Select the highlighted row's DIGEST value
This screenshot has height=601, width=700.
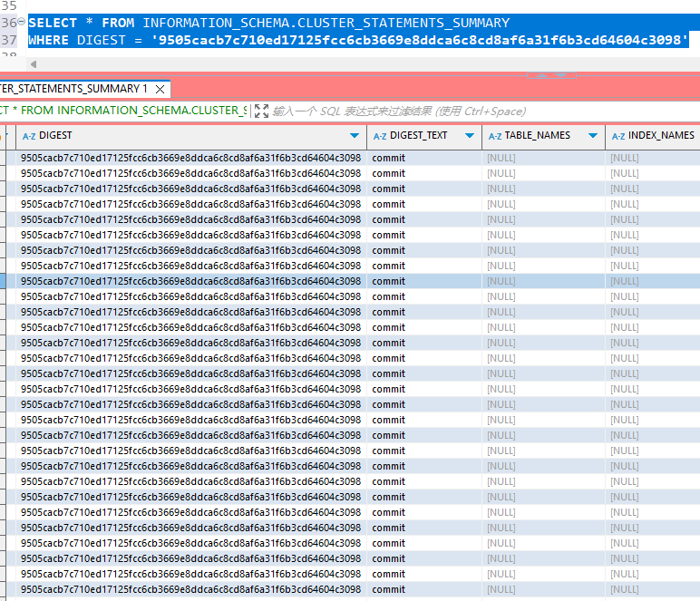(190, 281)
